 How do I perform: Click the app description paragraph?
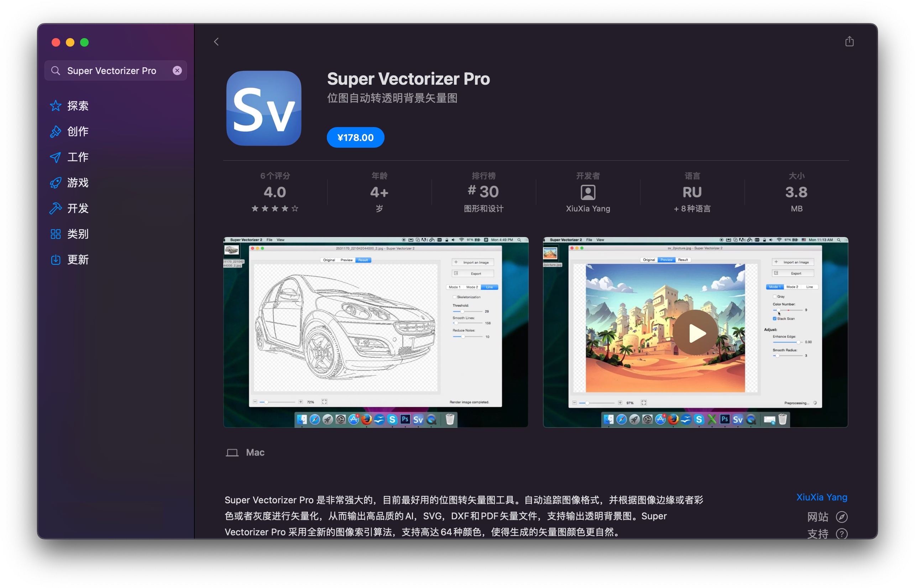[x=464, y=516]
